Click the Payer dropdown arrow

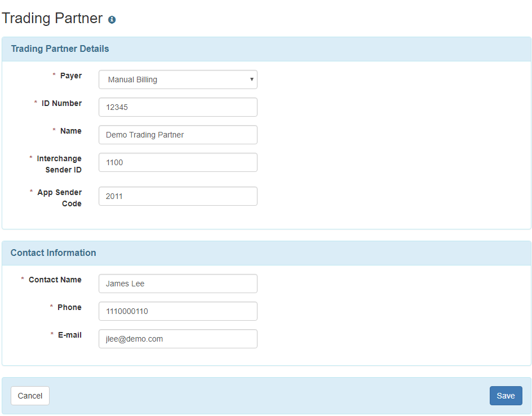click(x=251, y=79)
